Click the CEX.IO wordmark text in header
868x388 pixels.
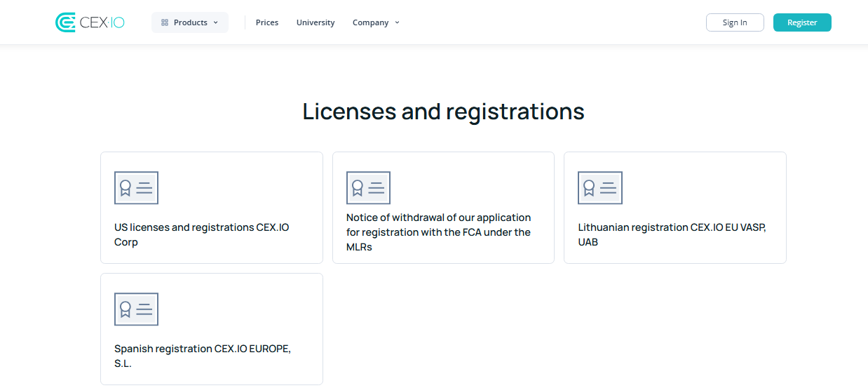102,22
